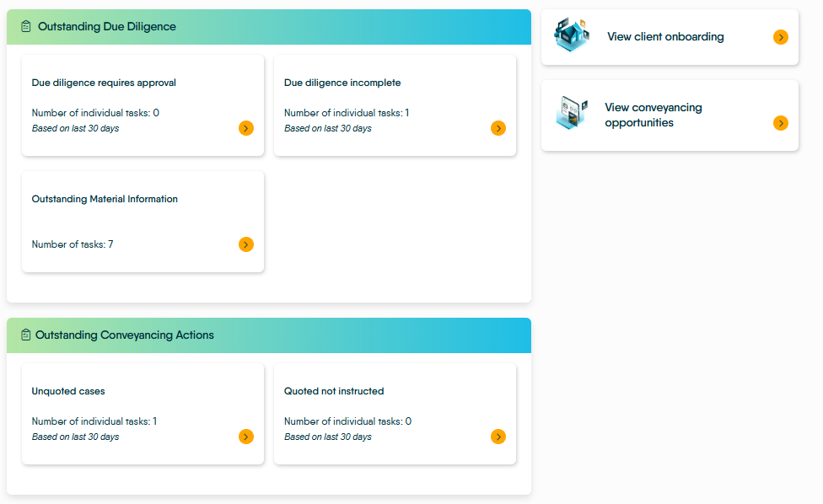The width and height of the screenshot is (823, 504).
Task: Click arrow on Quoted not instructed card
Action: (498, 437)
